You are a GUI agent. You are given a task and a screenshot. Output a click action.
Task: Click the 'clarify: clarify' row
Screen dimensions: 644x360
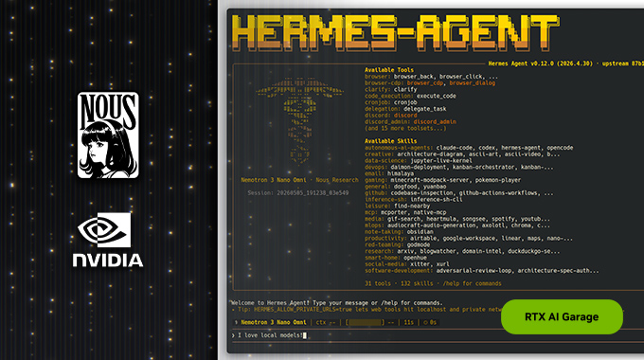pyautogui.click(x=390, y=90)
